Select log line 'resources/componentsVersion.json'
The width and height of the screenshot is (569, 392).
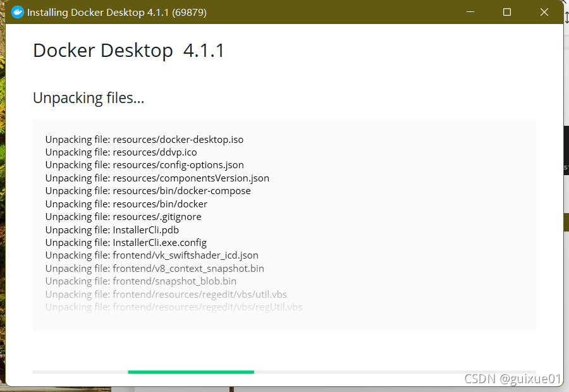pos(157,178)
